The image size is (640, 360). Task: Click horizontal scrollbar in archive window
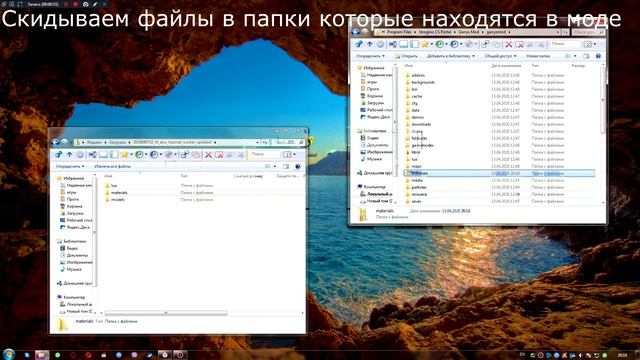tap(165, 313)
